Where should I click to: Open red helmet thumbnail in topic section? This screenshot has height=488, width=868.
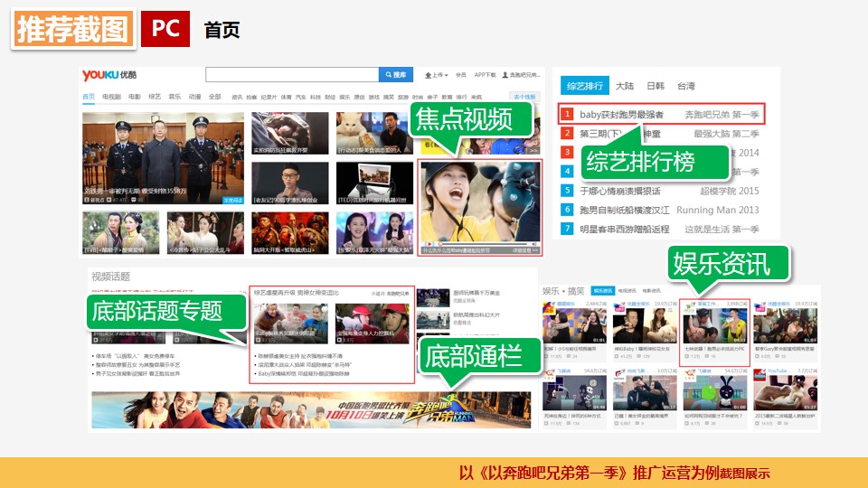pos(372,324)
